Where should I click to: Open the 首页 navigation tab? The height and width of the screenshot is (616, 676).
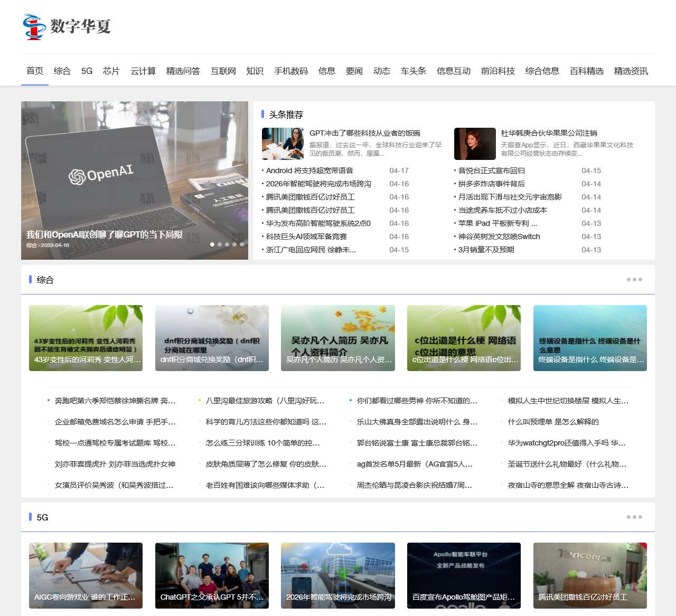pos(35,71)
